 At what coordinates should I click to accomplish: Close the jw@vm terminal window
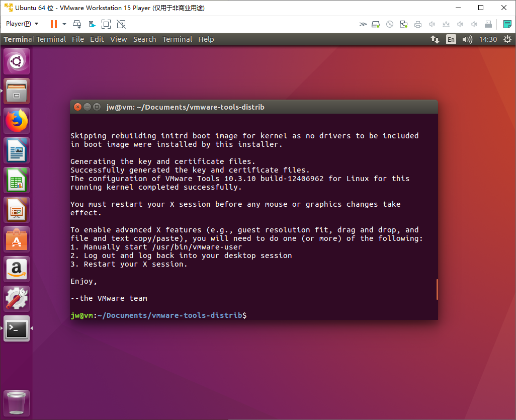[x=77, y=107]
